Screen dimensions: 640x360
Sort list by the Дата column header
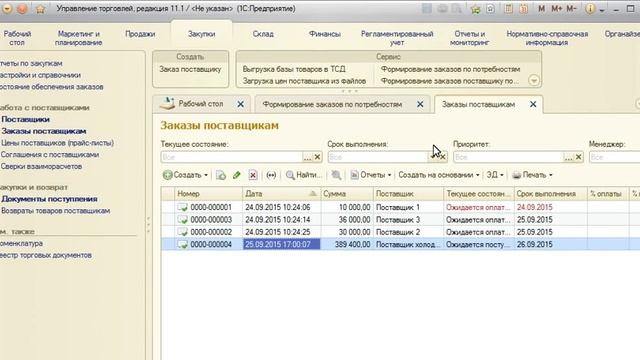tap(282, 194)
